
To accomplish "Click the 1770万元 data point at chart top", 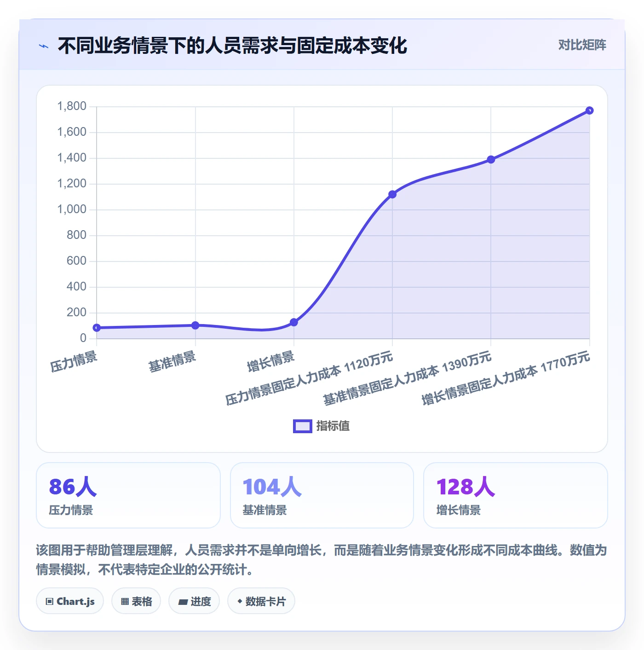I will coord(590,110).
